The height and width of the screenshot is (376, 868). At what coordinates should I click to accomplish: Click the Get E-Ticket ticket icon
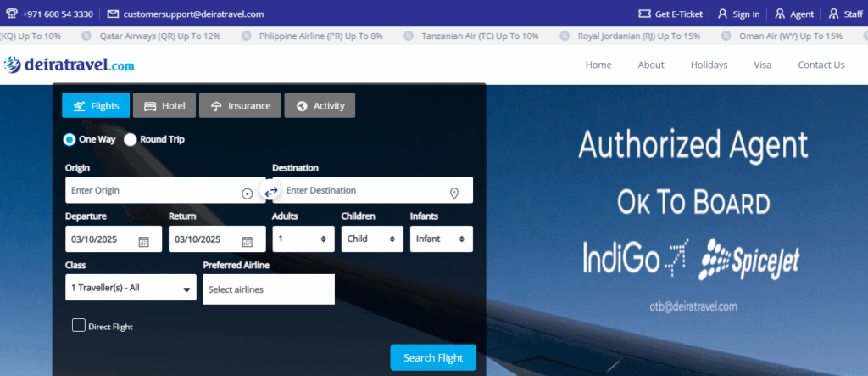click(644, 14)
